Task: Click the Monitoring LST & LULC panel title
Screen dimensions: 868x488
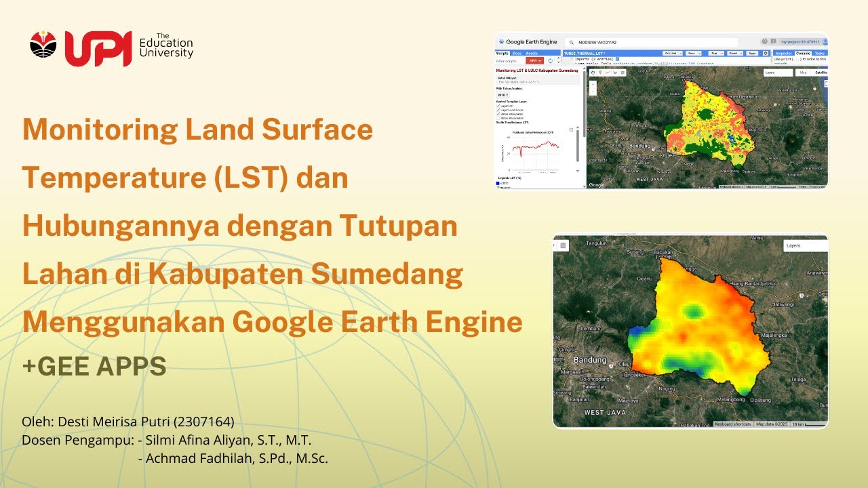Action: pos(537,70)
